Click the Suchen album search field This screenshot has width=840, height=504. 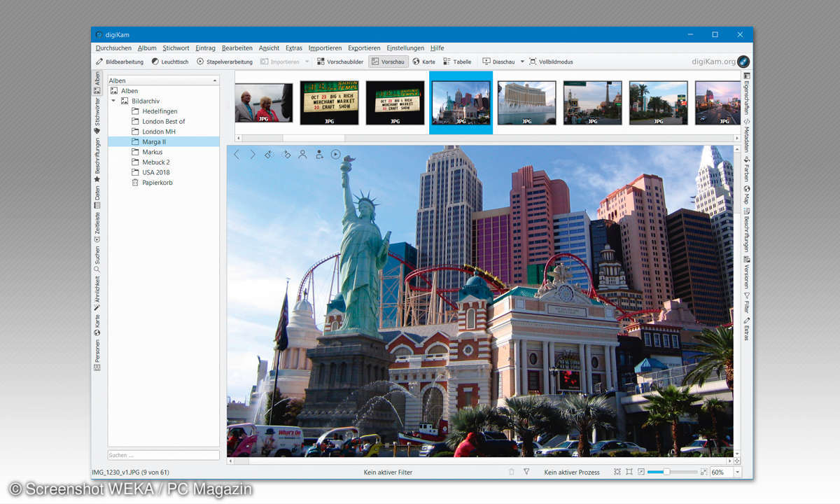(x=163, y=455)
